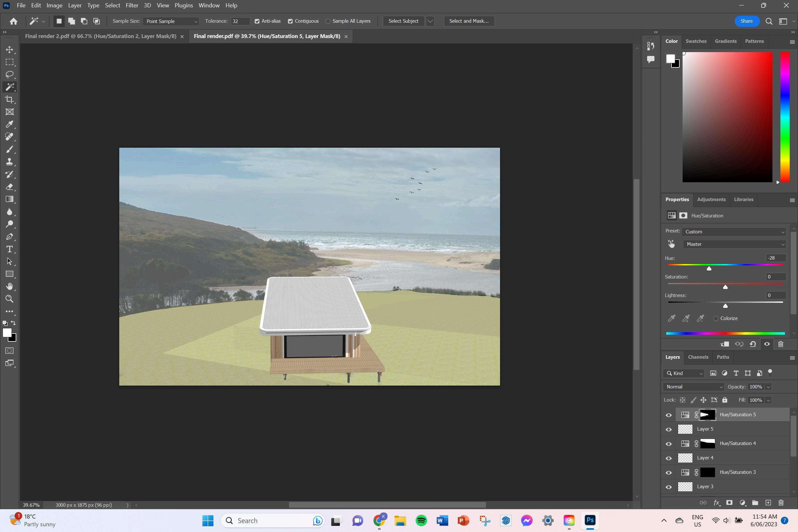Select the Horizontal Type tool
This screenshot has height=532, width=798.
pyautogui.click(x=10, y=249)
